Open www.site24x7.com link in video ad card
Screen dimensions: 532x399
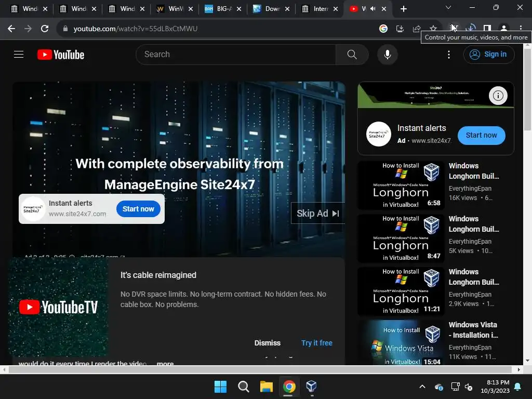(77, 214)
